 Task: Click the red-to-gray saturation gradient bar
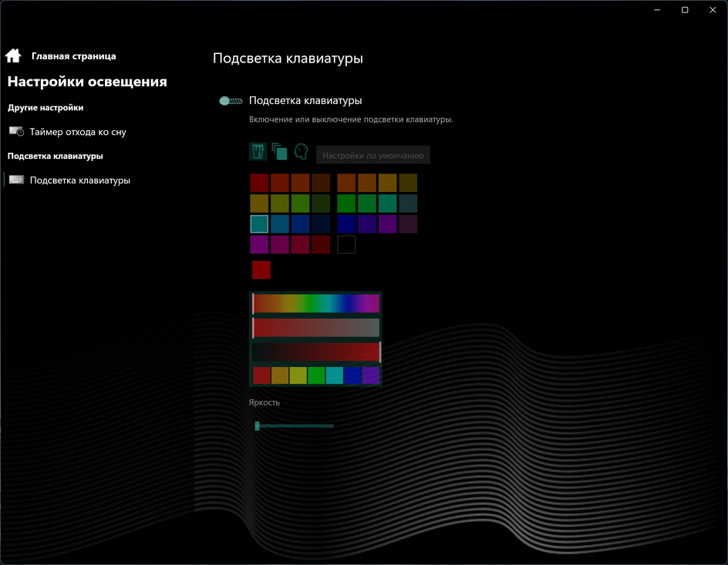pyautogui.click(x=315, y=328)
